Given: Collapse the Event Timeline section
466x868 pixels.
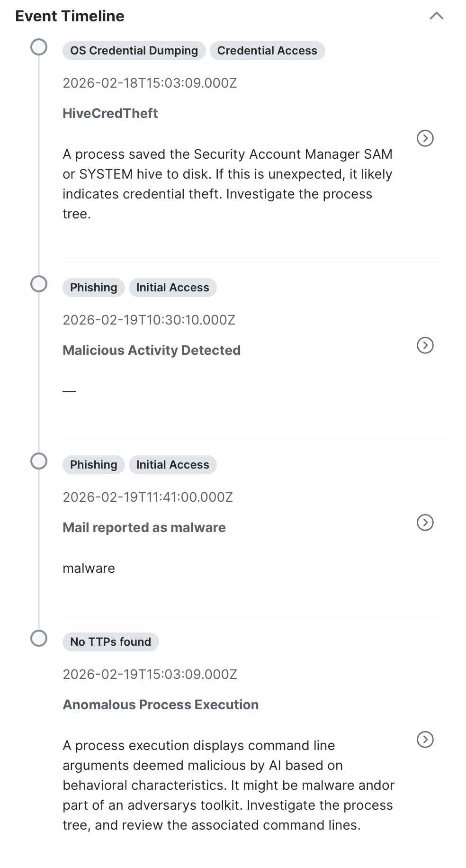Looking at the screenshot, I should coord(436,16).
